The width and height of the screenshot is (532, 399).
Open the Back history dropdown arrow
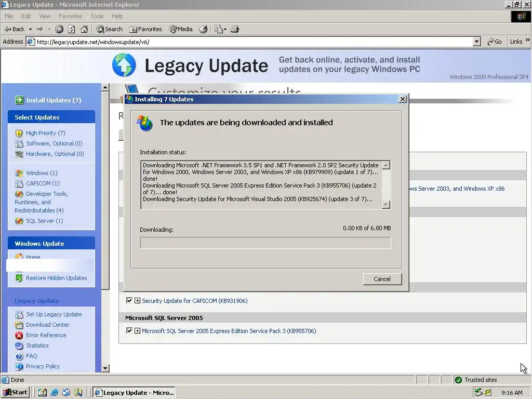[x=30, y=29]
